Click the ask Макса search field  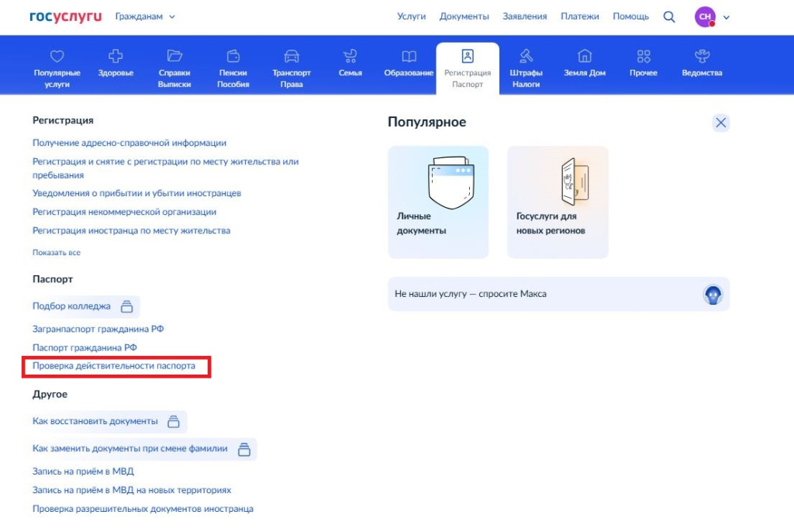click(x=558, y=294)
